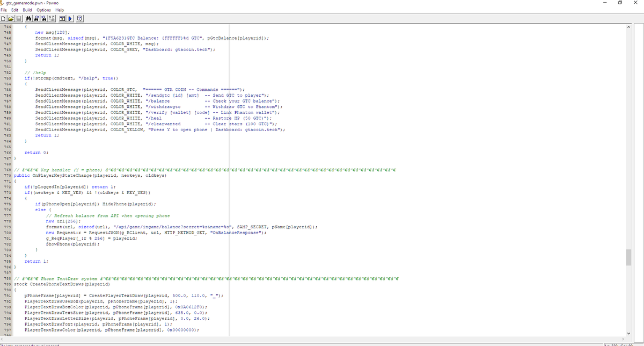Click the 'PlayerTextDrawFont' line
Image resolution: width=644 pixels, height=346 pixels.
(98, 324)
